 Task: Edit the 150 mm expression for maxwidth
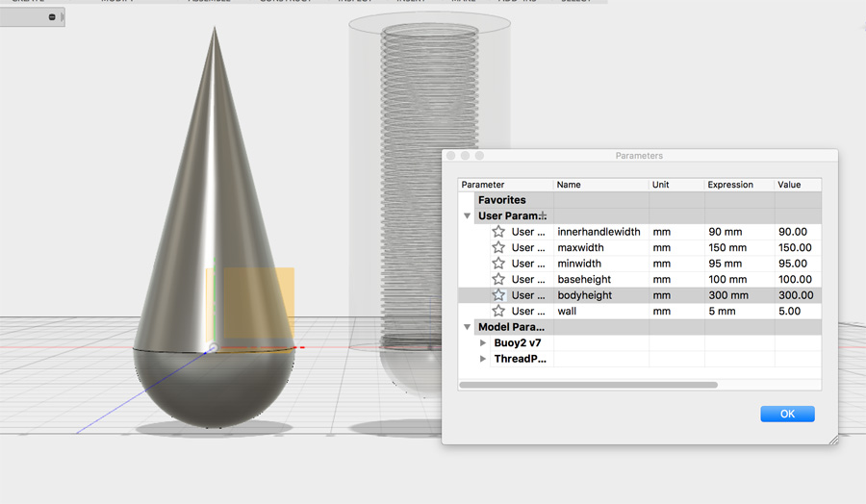(739, 248)
